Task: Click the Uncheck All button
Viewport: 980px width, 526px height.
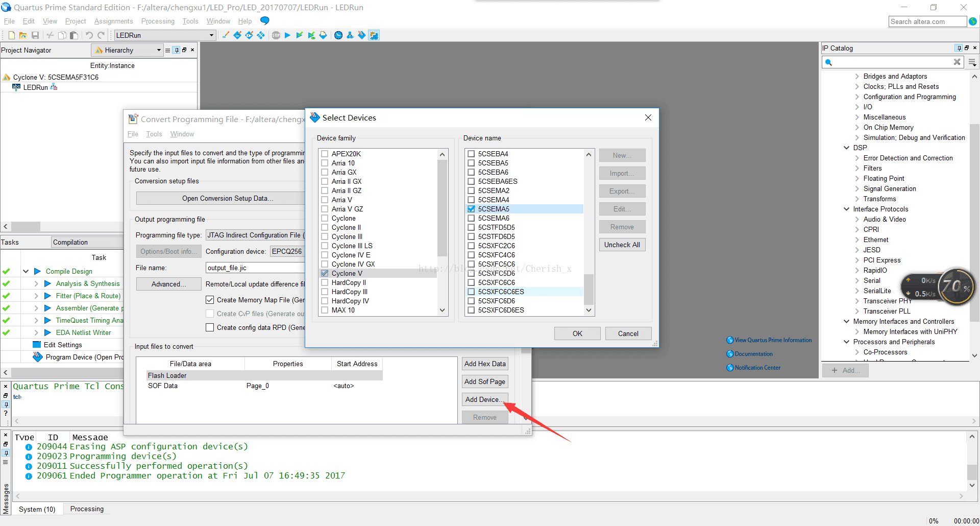Action: tap(622, 245)
